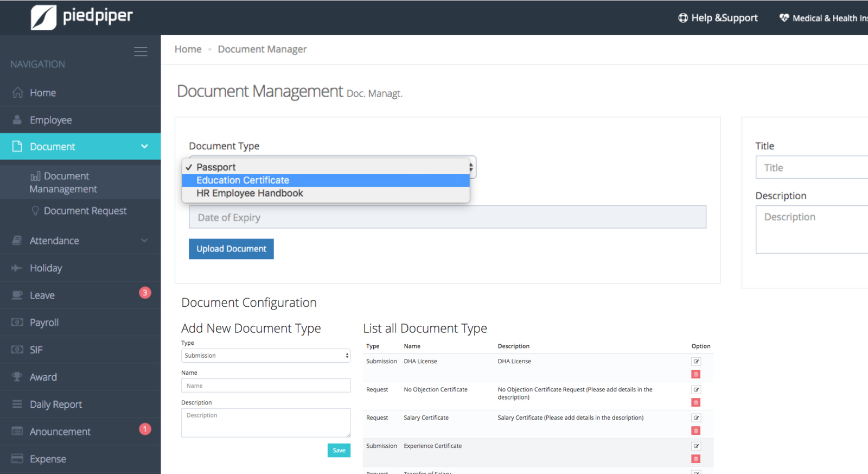Edit the Salary Certificate document type
Viewport: 868px width, 474px height.
(x=696, y=418)
